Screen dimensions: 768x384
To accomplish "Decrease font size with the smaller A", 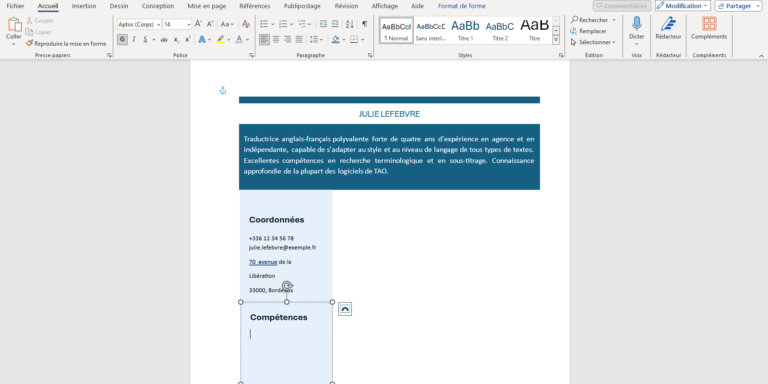I will pos(210,24).
